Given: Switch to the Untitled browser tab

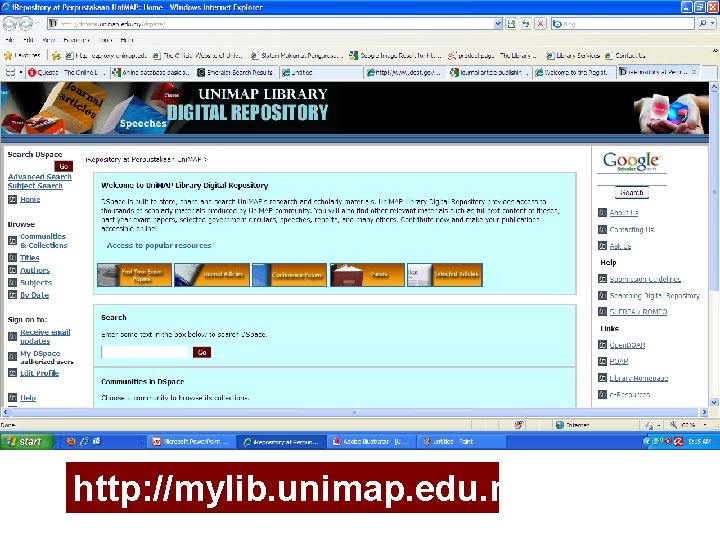Looking at the screenshot, I should 321,73.
